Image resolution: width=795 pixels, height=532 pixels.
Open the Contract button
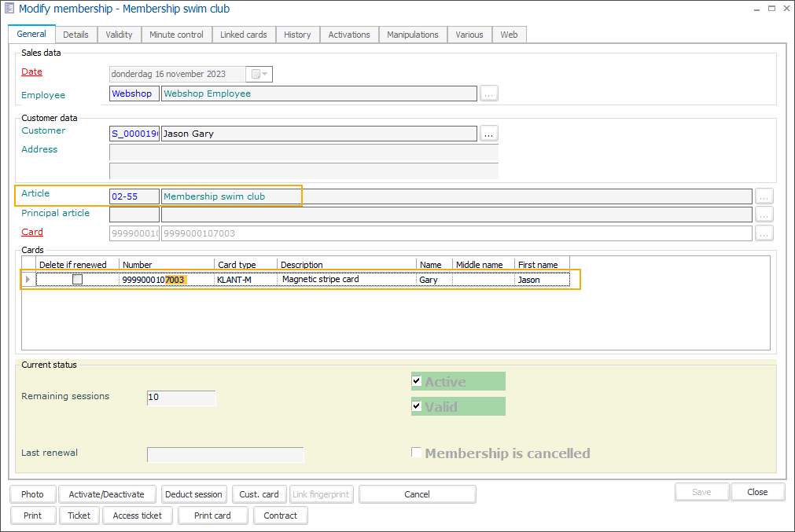pyautogui.click(x=280, y=515)
